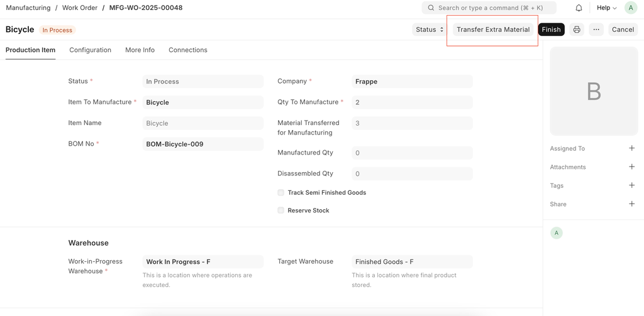The image size is (644, 316).
Task: Click the Share plus icon
Action: click(631, 204)
